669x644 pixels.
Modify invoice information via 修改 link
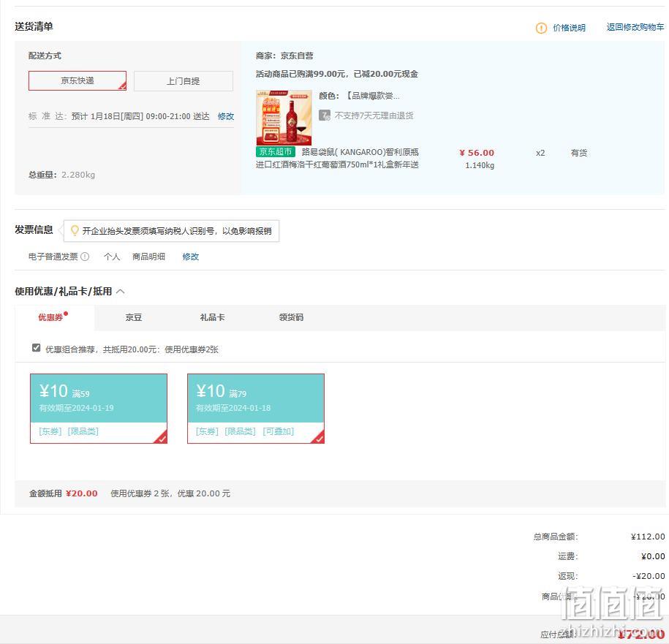click(x=190, y=257)
